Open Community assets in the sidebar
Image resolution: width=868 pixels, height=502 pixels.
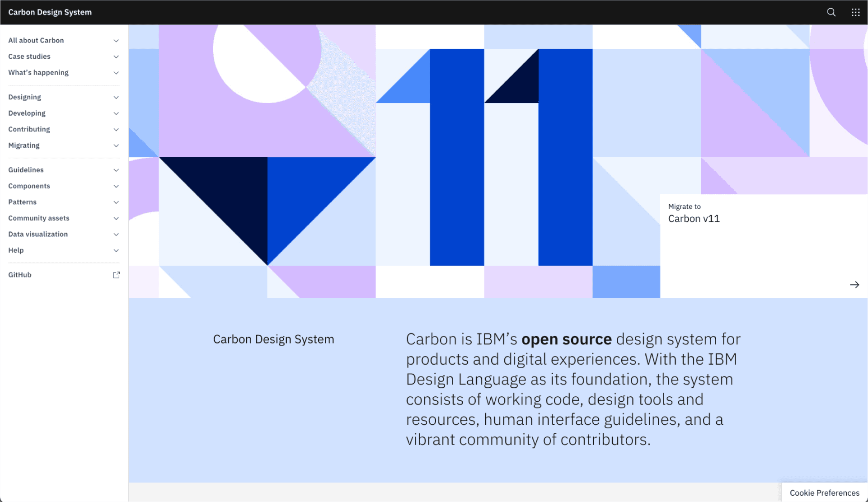coord(39,218)
